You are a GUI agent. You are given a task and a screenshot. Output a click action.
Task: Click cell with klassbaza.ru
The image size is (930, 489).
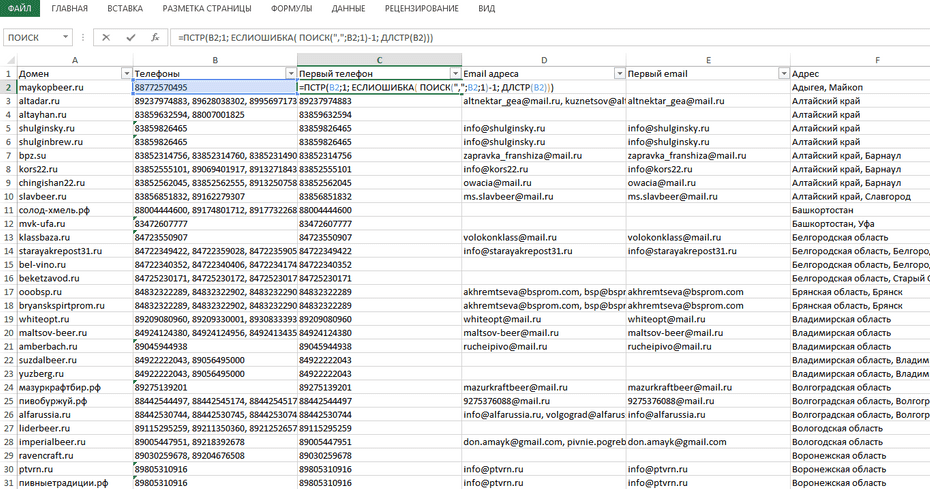75,237
